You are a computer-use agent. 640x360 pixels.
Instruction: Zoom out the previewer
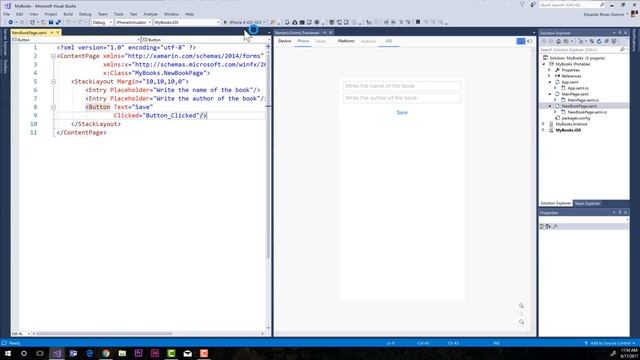tap(521, 322)
